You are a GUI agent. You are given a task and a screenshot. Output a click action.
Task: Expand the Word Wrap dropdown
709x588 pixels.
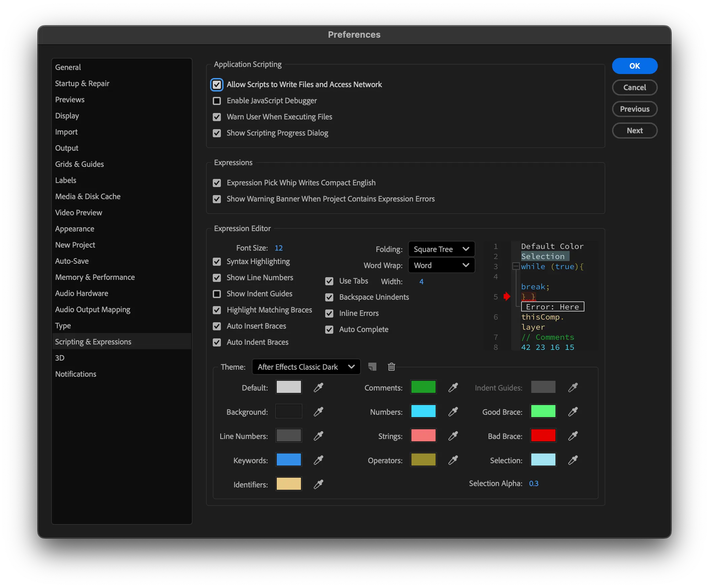tap(441, 265)
